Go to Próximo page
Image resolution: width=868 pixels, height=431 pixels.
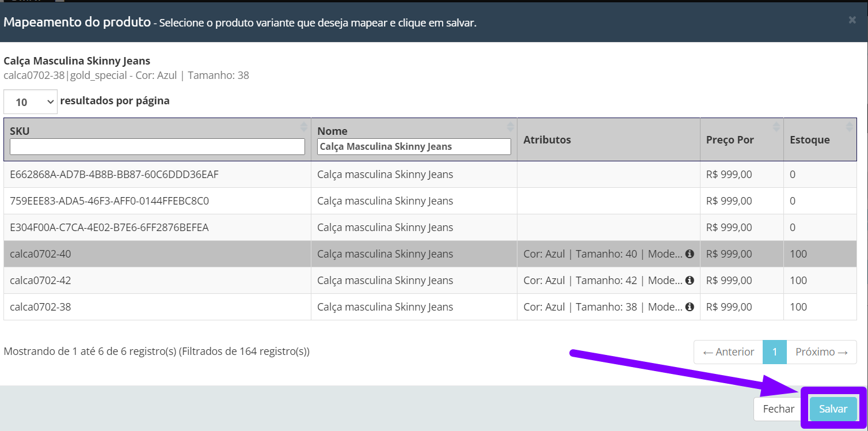tap(821, 351)
